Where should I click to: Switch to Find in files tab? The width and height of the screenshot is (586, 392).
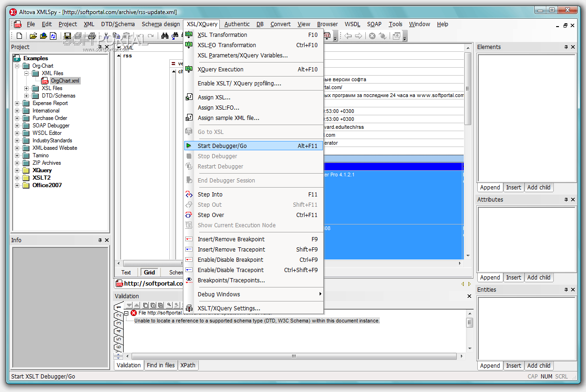click(x=160, y=365)
